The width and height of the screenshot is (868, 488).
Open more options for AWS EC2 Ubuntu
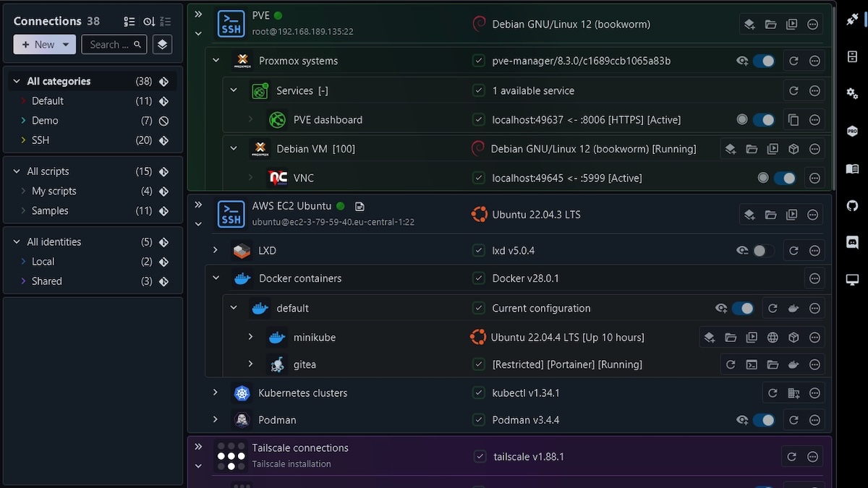point(813,215)
